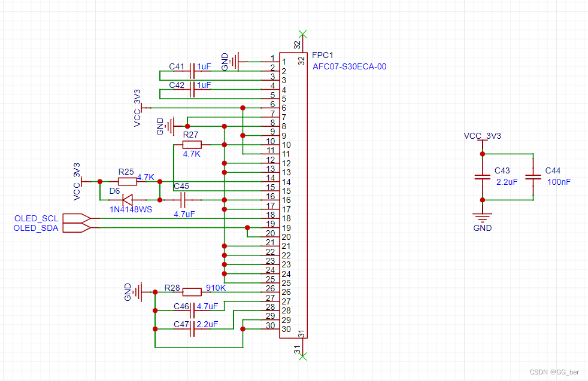Select the resistor symbol R27
The height and width of the screenshot is (381, 588).
coord(192,144)
